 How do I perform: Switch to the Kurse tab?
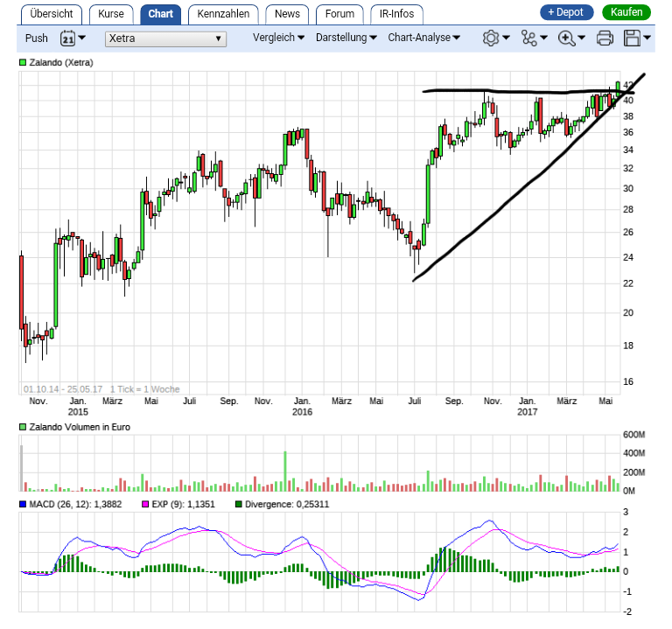coord(111,14)
